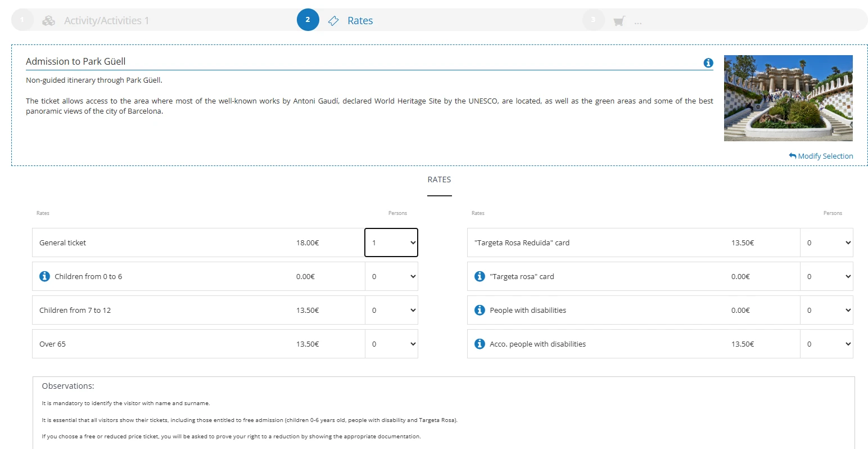Screen dimensions: 868x449
Task: Open Children from 0 to 6 quantity dropdown
Action: tap(391, 276)
